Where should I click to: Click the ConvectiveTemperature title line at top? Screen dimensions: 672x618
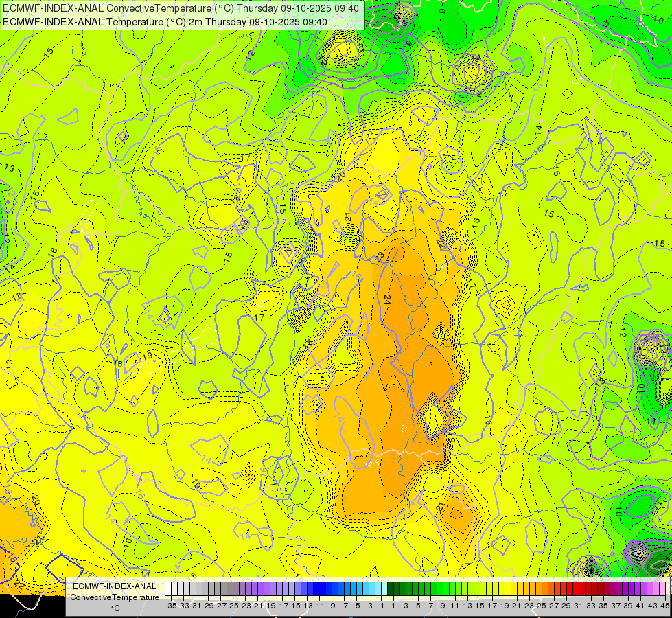pos(181,8)
